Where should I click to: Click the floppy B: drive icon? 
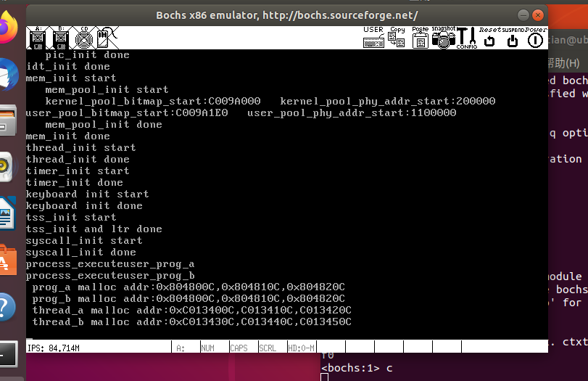61,38
